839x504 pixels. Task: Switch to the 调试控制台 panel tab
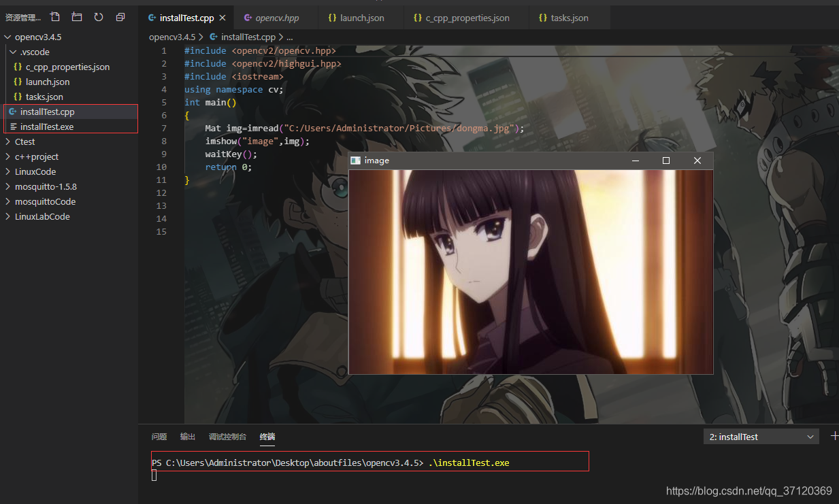(227, 437)
